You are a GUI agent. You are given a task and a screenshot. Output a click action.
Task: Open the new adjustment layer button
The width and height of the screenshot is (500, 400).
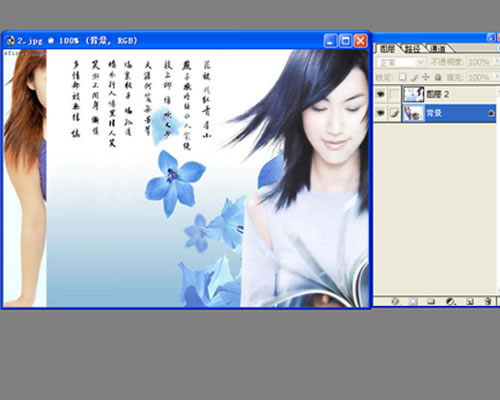pos(450,301)
